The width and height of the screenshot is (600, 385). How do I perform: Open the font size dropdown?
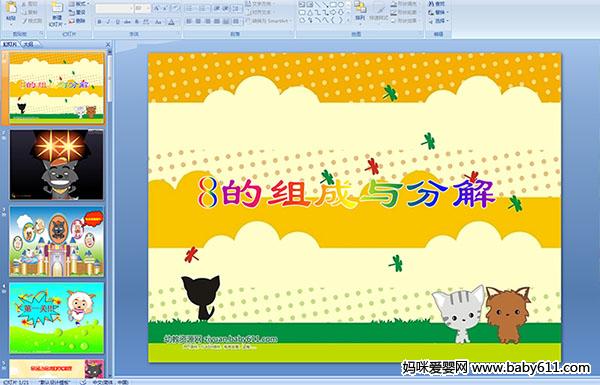(148, 8)
